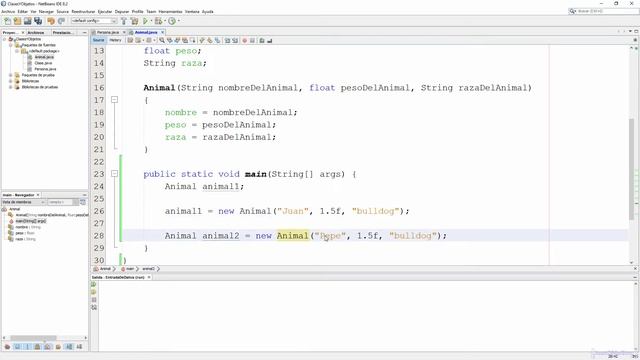Expand the Bibliotecas de pruebas node
The height and width of the screenshot is (360, 640).
11,87
